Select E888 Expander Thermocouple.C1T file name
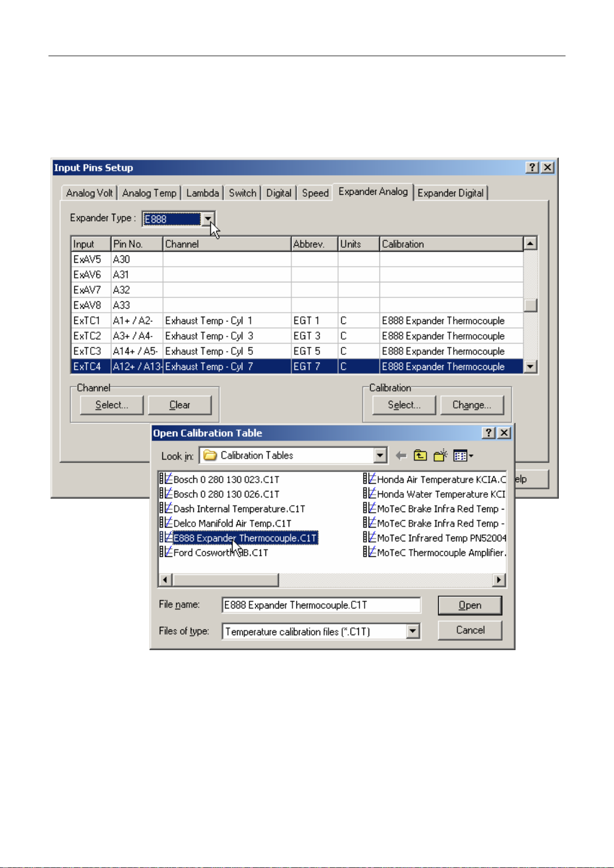 tap(245, 538)
